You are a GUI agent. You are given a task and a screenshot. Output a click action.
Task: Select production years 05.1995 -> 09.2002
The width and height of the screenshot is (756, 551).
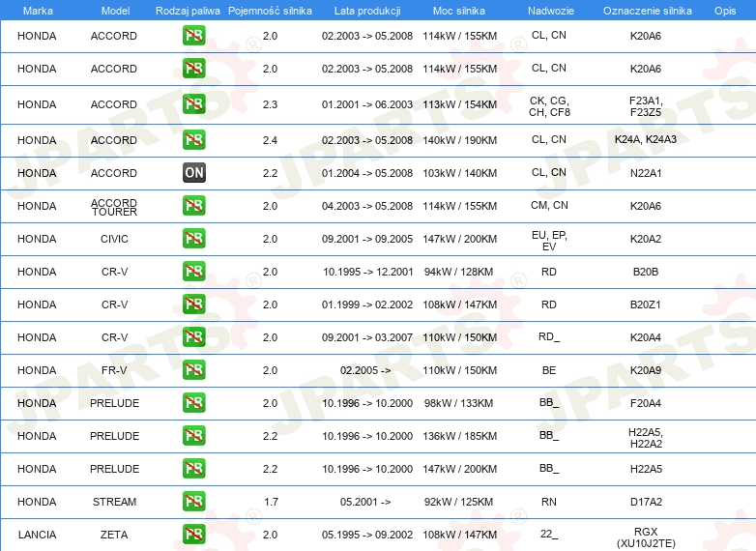pos(367,535)
